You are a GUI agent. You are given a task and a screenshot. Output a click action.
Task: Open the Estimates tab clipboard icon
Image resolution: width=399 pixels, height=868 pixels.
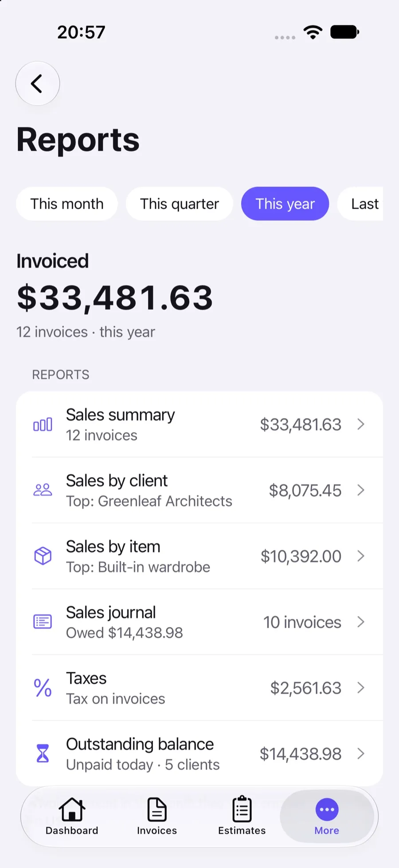coord(242,809)
